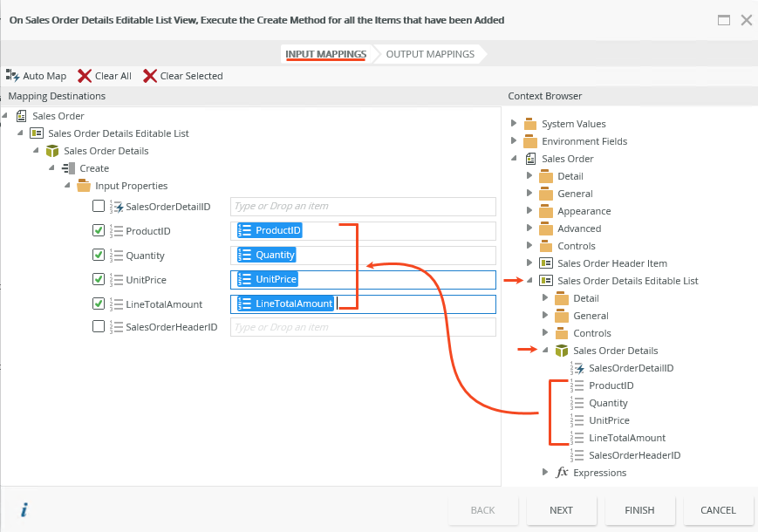The width and height of the screenshot is (758, 532).
Task: Uncheck the ProductID checkbox
Action: [99, 231]
